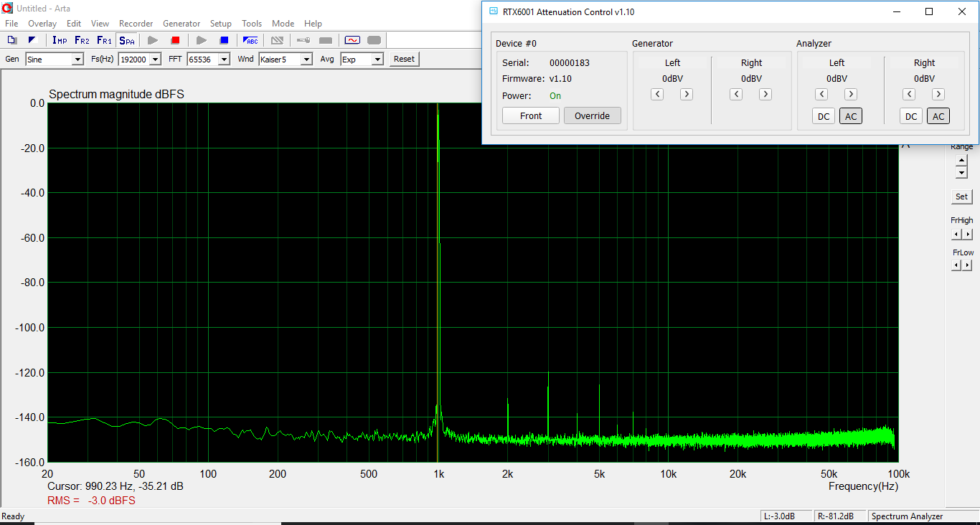Decrease Generator Right level with left arrow

click(736, 94)
